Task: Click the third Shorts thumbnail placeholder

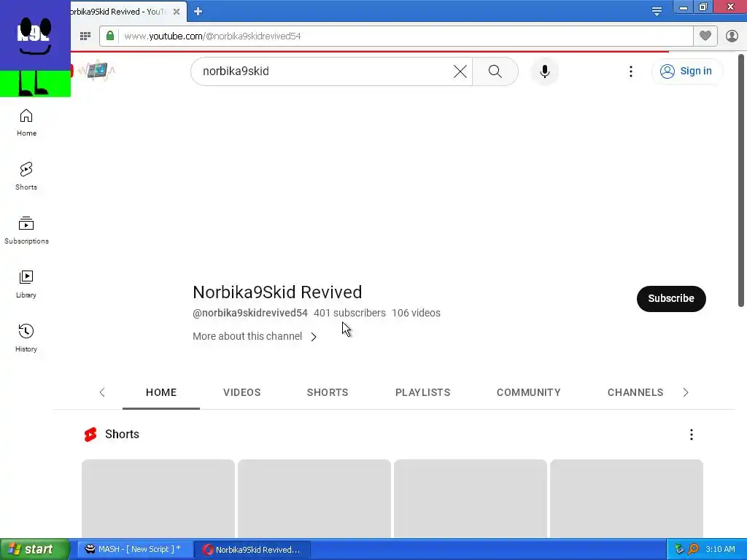Action: pyautogui.click(x=471, y=499)
